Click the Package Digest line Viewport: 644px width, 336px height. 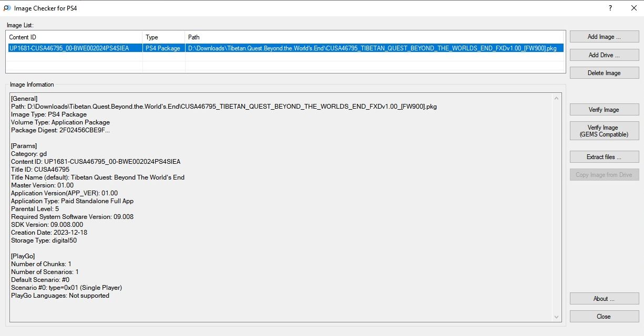tap(60, 130)
